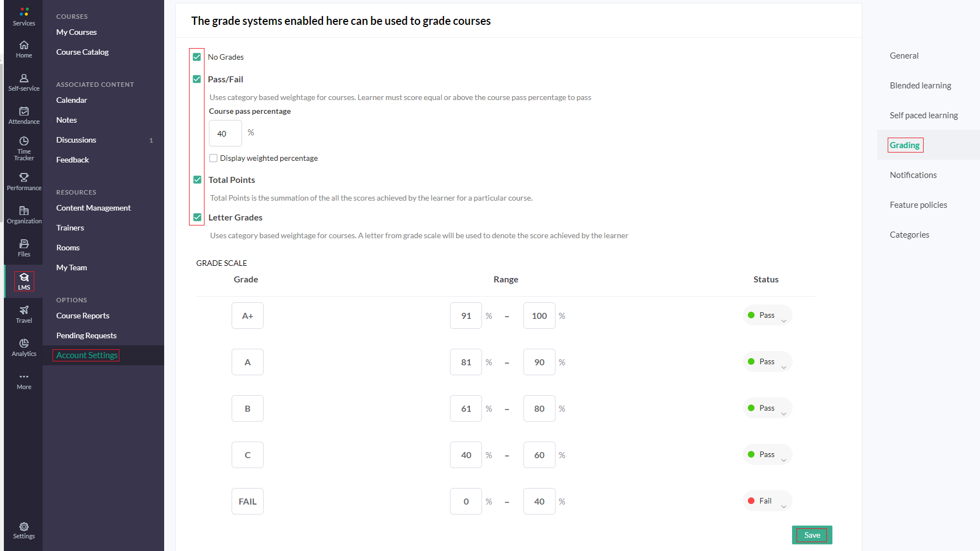Edit the Course pass percentage field

click(x=226, y=133)
